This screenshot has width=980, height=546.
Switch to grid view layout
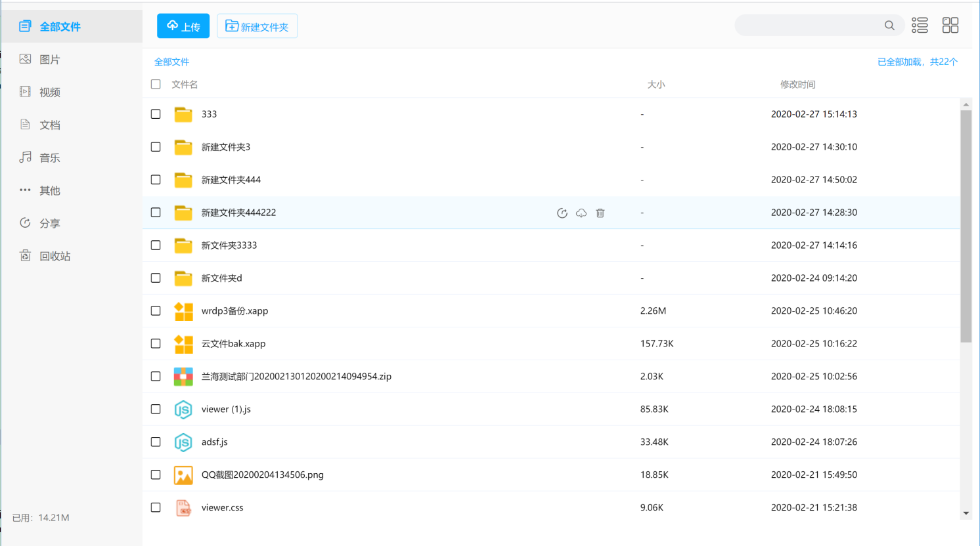(950, 26)
